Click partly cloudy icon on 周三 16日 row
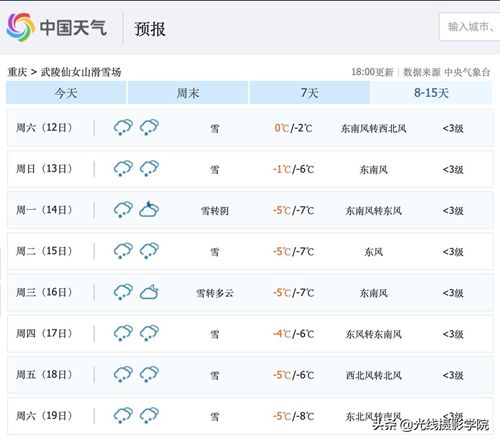 149,292
